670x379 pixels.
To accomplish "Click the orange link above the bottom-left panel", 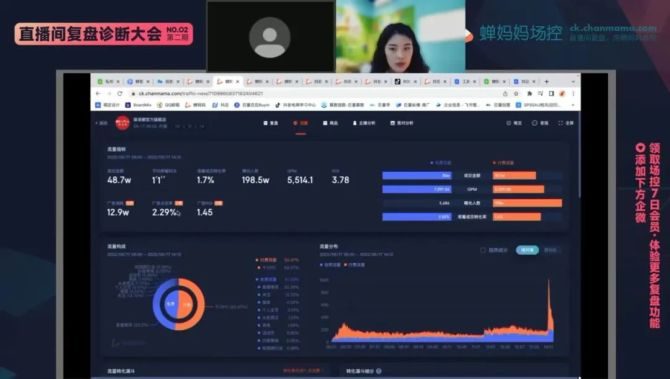I will click(302, 370).
